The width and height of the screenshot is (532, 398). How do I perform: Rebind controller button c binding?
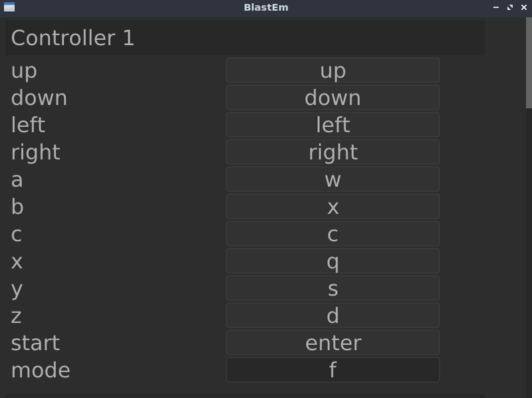coord(332,234)
